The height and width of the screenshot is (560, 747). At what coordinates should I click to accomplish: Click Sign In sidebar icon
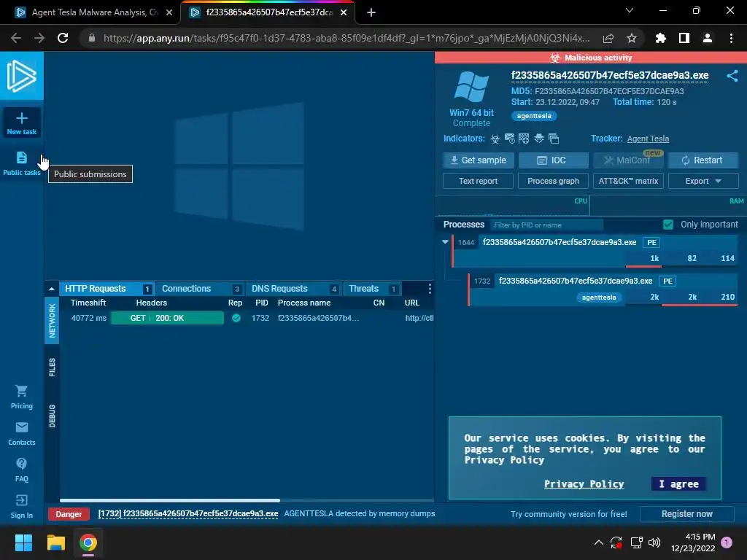21,506
